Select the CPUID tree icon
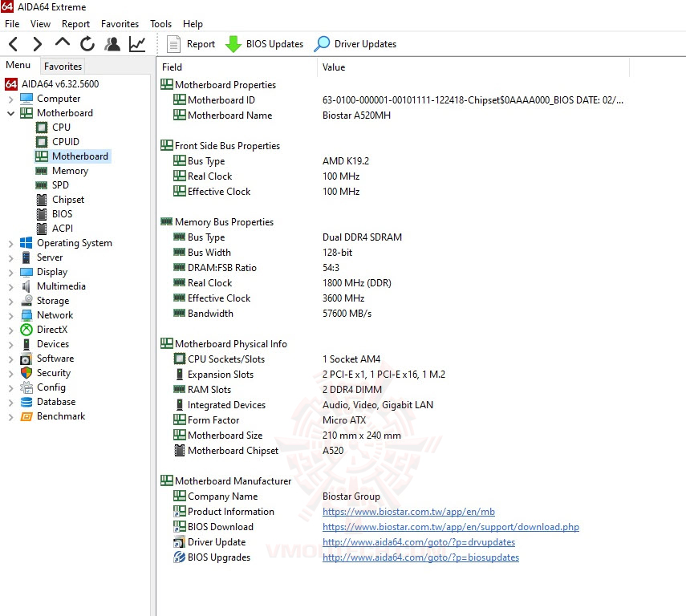The width and height of the screenshot is (686, 616). point(42,142)
